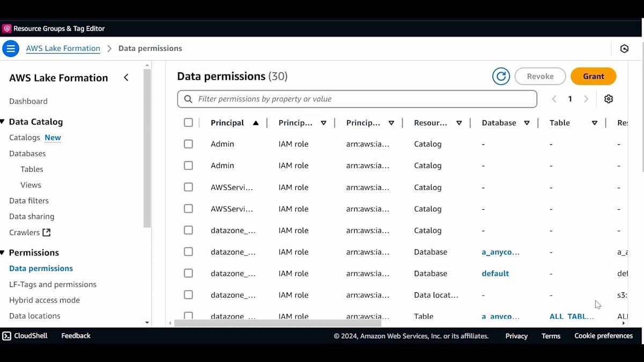Sort by Table column dropdown arrow
644x362 pixels.
coord(594,123)
